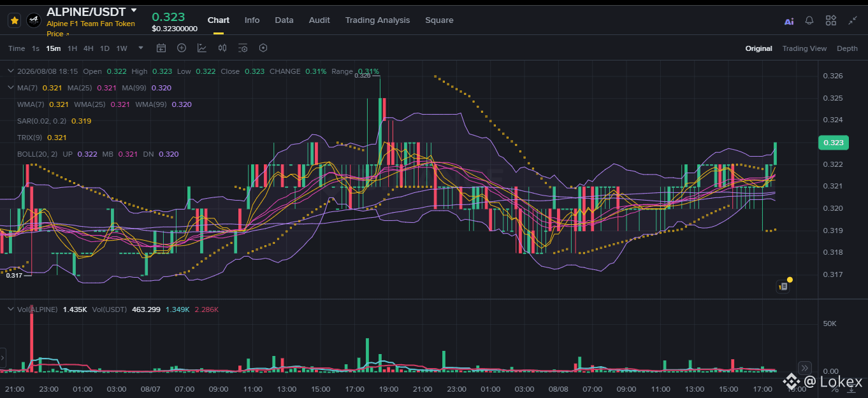Click the 50K volume axis label
The width and height of the screenshot is (868, 398).
830,323
